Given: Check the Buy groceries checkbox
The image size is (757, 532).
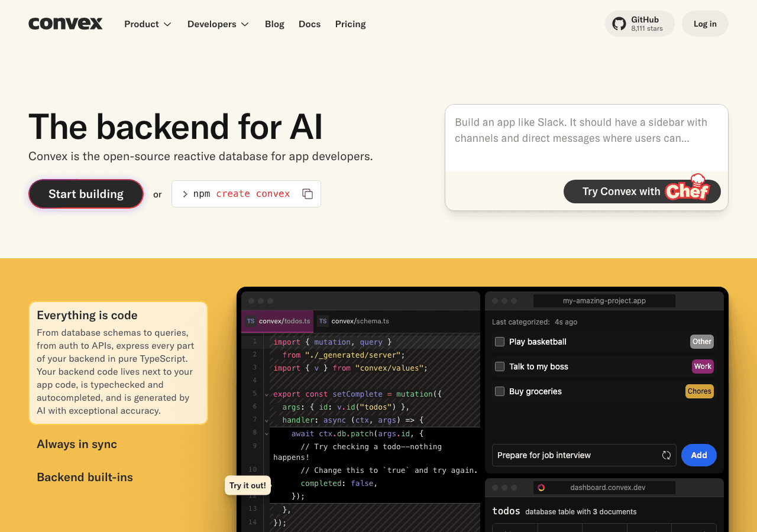Looking at the screenshot, I should (x=500, y=391).
